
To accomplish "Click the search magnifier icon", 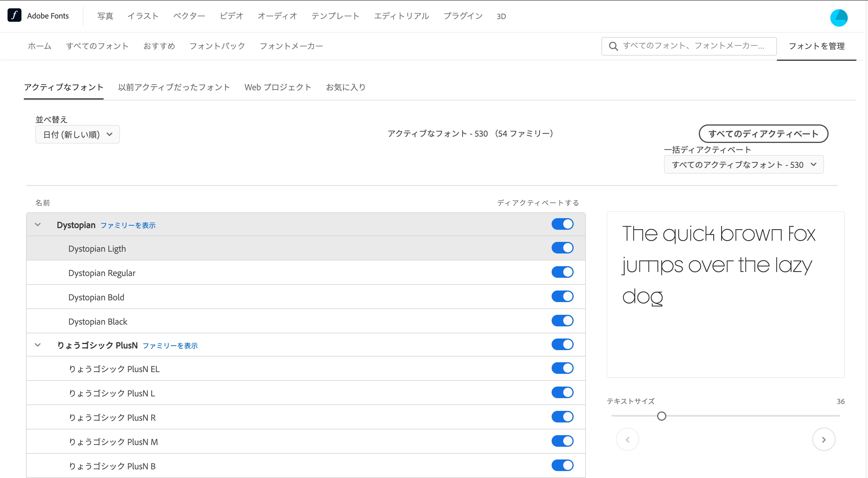I will pyautogui.click(x=613, y=46).
